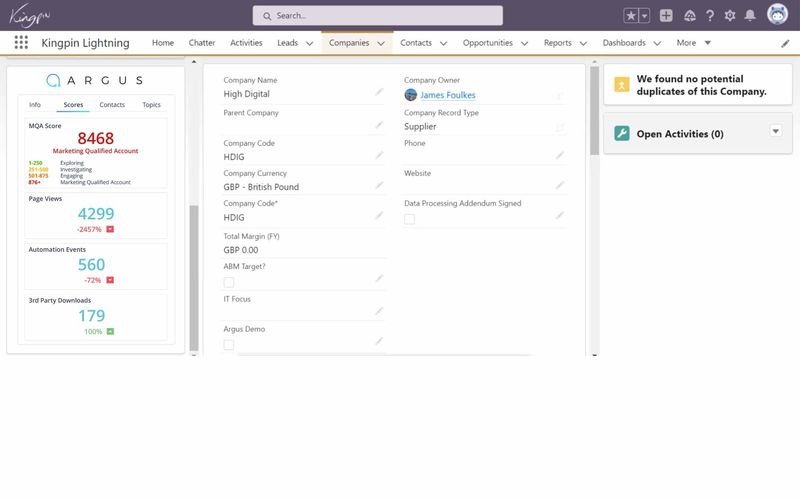Switch to Argus Info tab

point(35,105)
